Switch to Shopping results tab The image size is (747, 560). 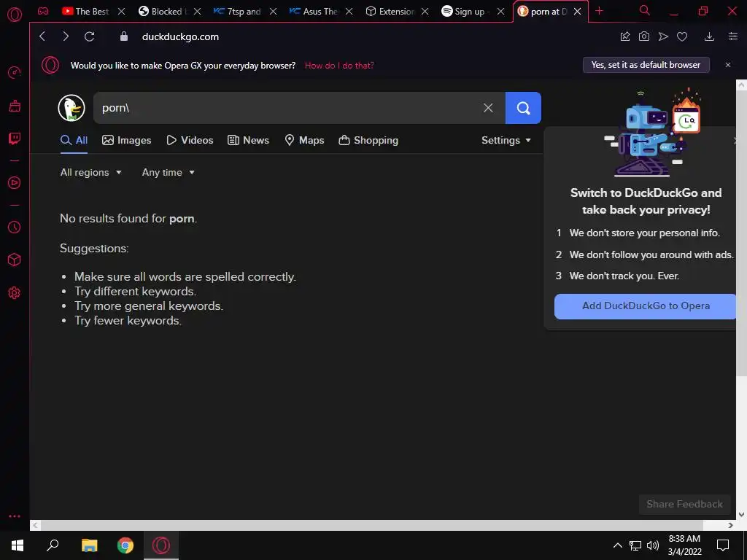coord(368,140)
